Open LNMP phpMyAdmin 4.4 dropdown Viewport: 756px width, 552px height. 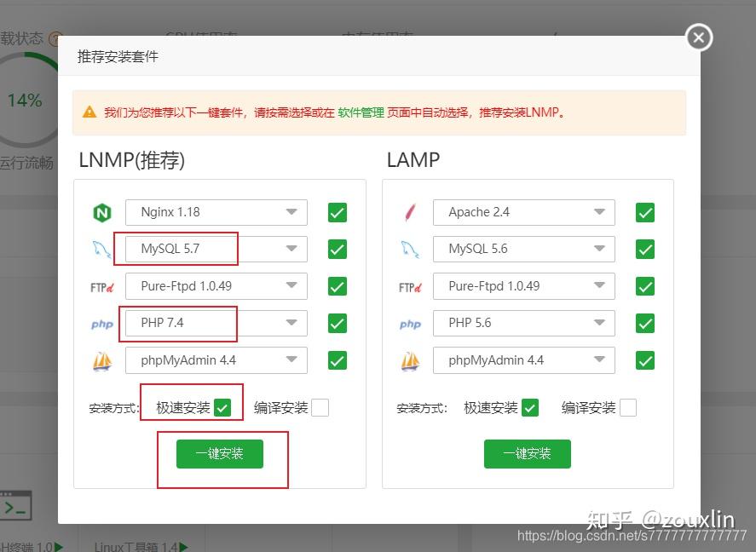(216, 360)
